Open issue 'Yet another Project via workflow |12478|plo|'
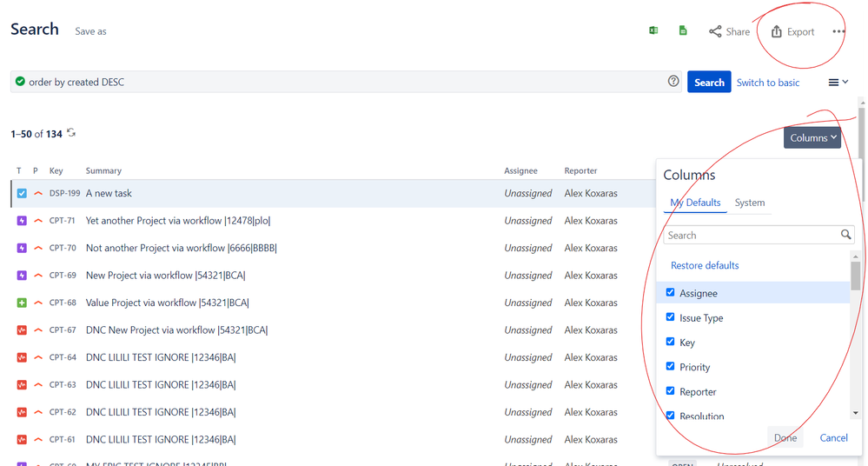Image resolution: width=868 pixels, height=466 pixels. [x=178, y=221]
